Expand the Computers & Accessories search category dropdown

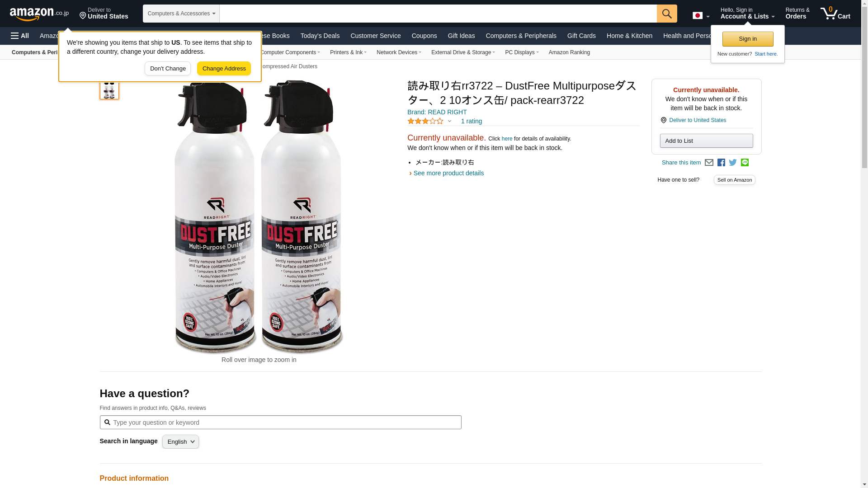pos(181,14)
